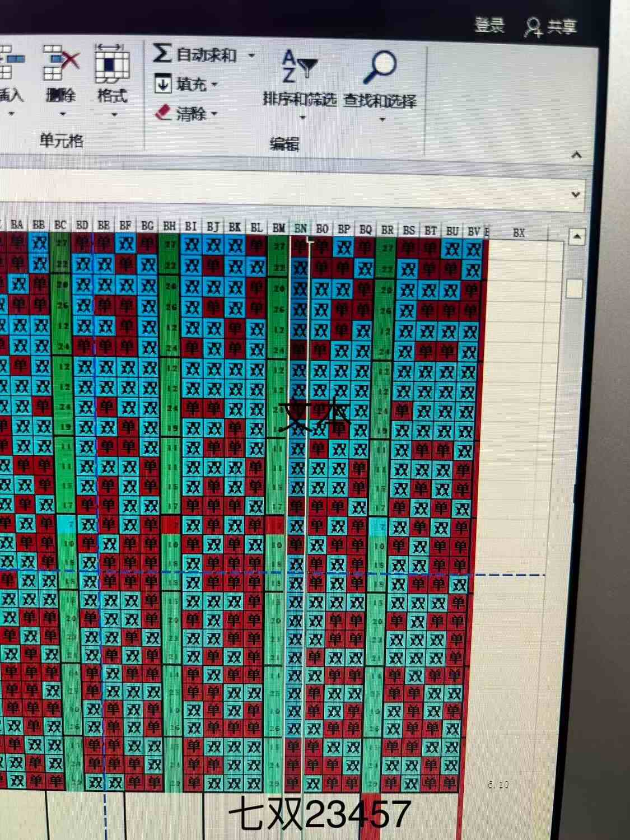
Task: Click the 共享 share button
Action: (561, 27)
